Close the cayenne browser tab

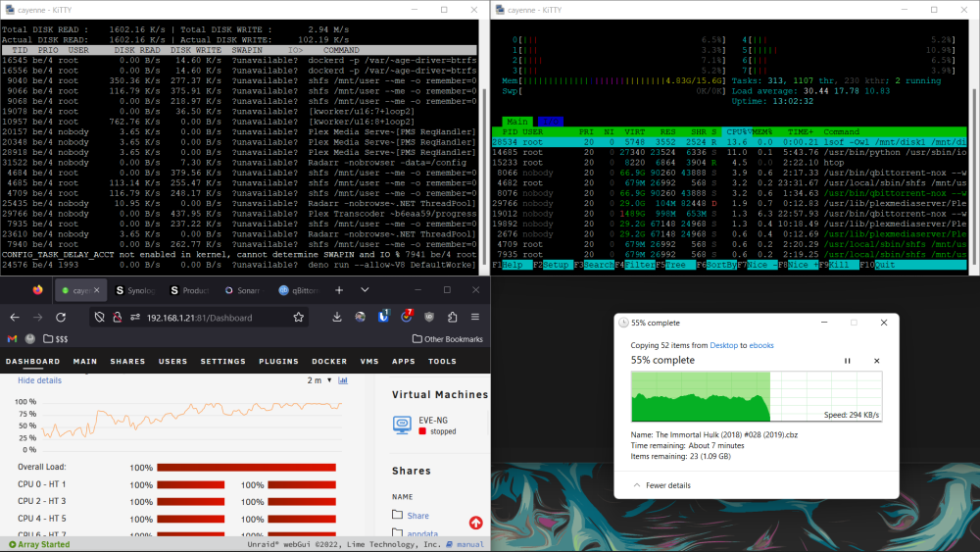tap(97, 290)
